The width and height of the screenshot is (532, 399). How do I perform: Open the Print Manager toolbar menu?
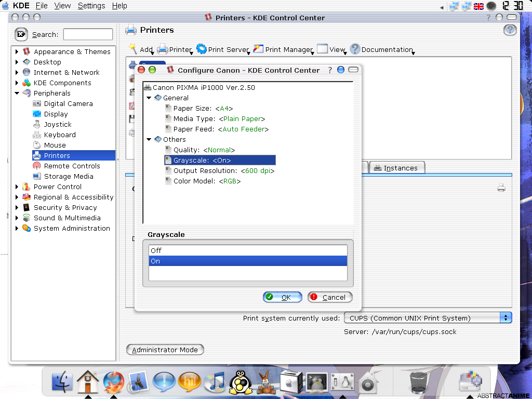click(x=283, y=50)
